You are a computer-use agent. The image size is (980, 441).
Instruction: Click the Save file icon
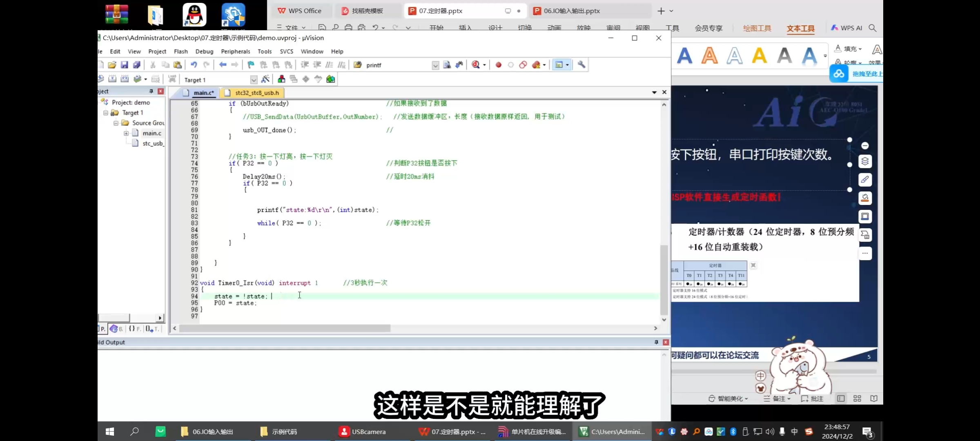[x=125, y=65]
